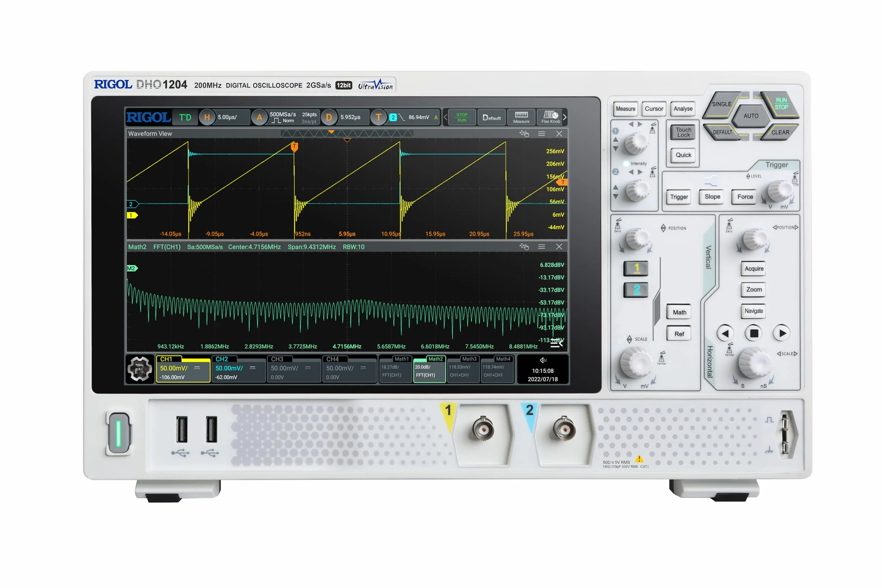The height and width of the screenshot is (588, 882).
Task: Push the Quick button
Action: coord(683,155)
